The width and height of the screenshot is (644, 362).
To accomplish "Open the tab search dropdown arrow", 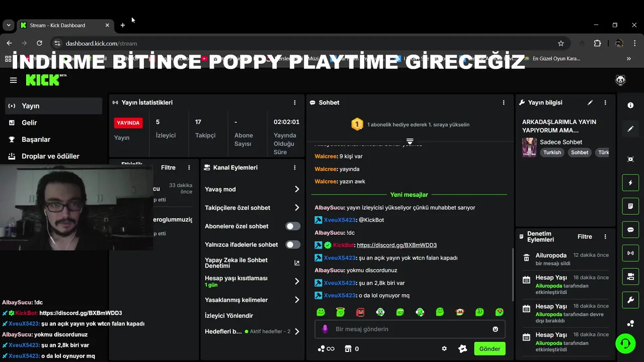I will [9, 25].
